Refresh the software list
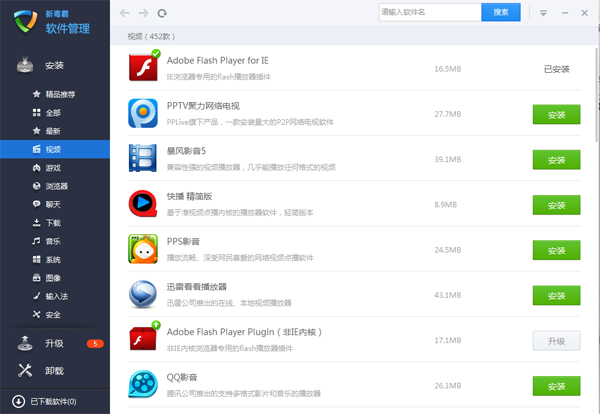600x414 pixels. 162,13
